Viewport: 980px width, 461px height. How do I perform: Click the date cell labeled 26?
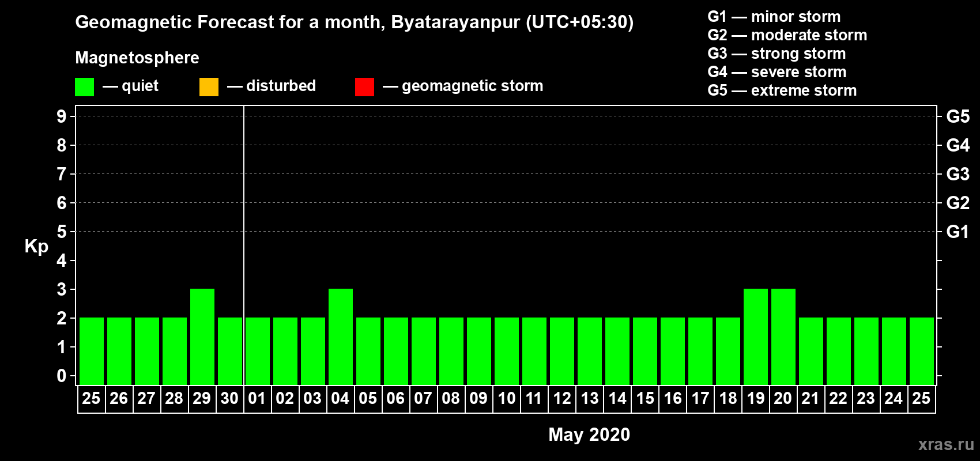(x=119, y=399)
